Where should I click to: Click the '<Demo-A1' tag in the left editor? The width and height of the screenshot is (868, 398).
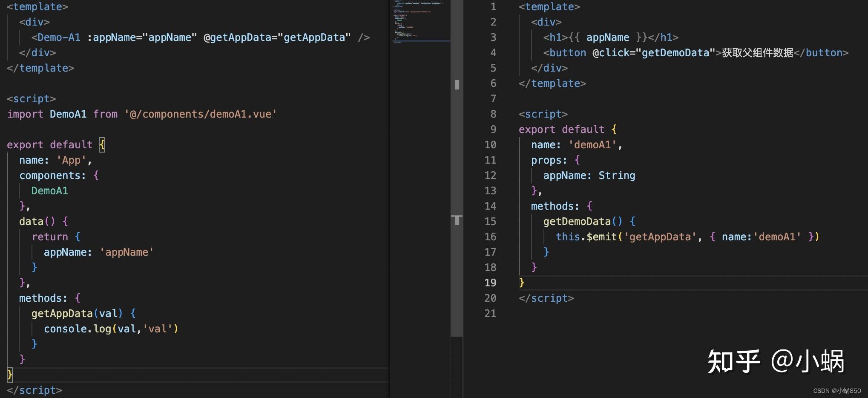56,37
